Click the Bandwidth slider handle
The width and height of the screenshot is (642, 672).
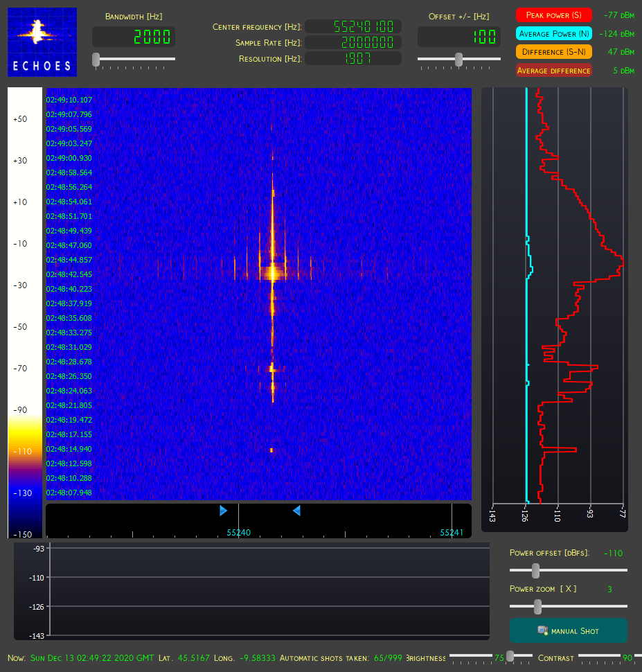tap(96, 60)
